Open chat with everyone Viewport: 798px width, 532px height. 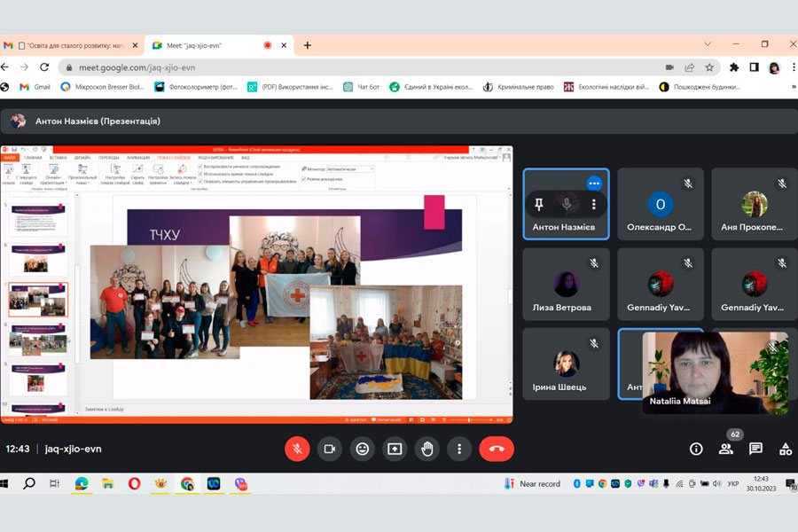tap(755, 449)
